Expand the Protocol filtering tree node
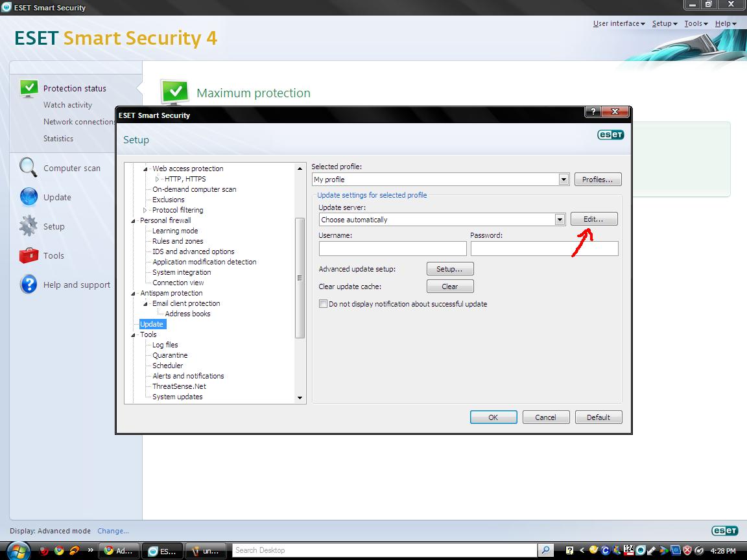 (x=145, y=210)
